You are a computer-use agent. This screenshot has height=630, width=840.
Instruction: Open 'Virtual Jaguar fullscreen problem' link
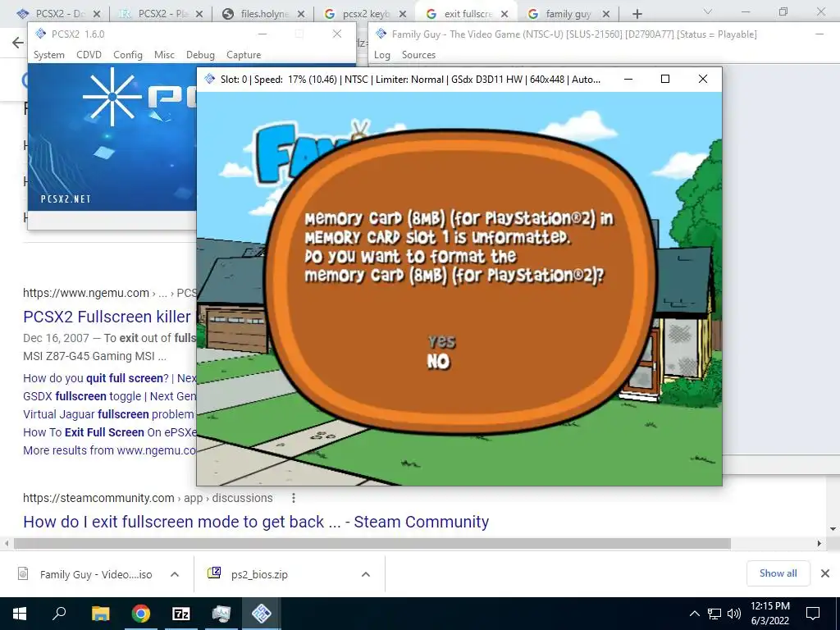tap(108, 414)
